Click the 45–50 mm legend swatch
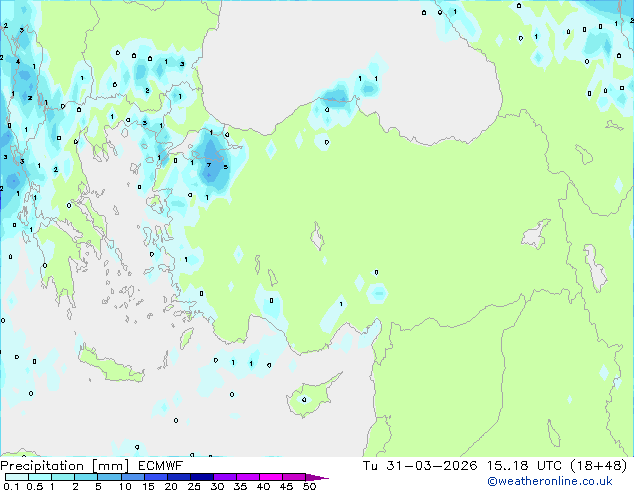 pos(294,477)
